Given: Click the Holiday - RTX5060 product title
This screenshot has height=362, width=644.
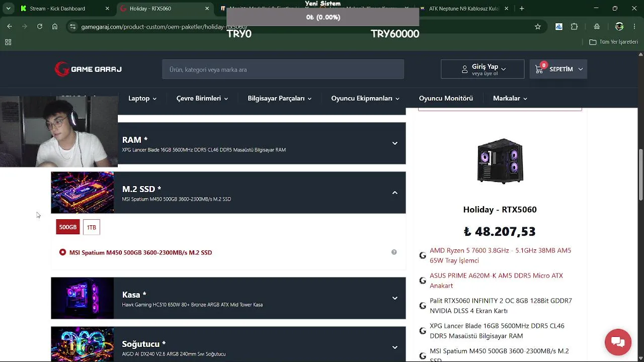Looking at the screenshot, I should pos(500,210).
